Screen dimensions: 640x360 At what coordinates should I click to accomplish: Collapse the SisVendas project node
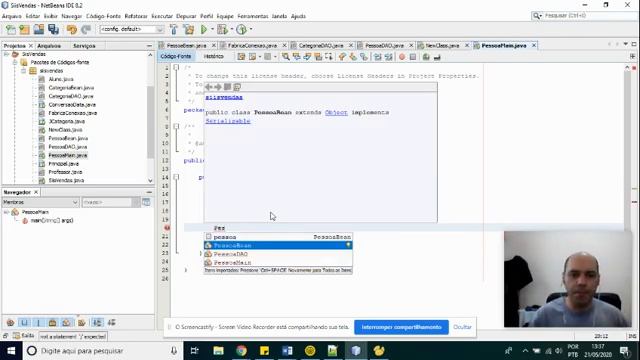click(6, 54)
